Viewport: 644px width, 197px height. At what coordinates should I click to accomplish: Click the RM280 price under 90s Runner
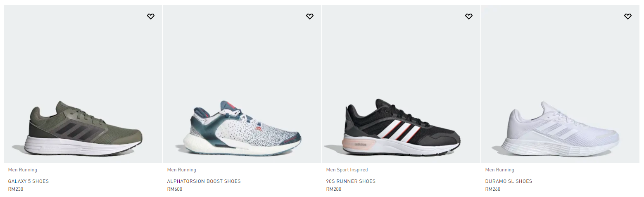334,190
